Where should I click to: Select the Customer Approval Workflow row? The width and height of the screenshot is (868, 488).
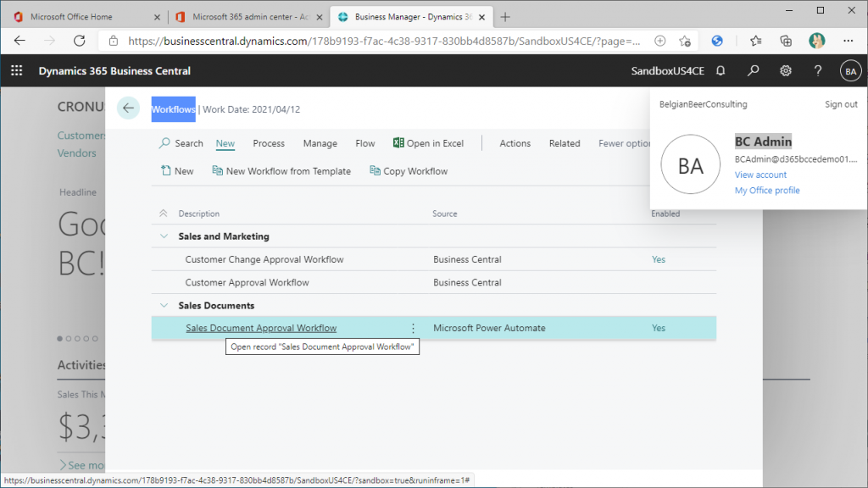pyautogui.click(x=433, y=282)
